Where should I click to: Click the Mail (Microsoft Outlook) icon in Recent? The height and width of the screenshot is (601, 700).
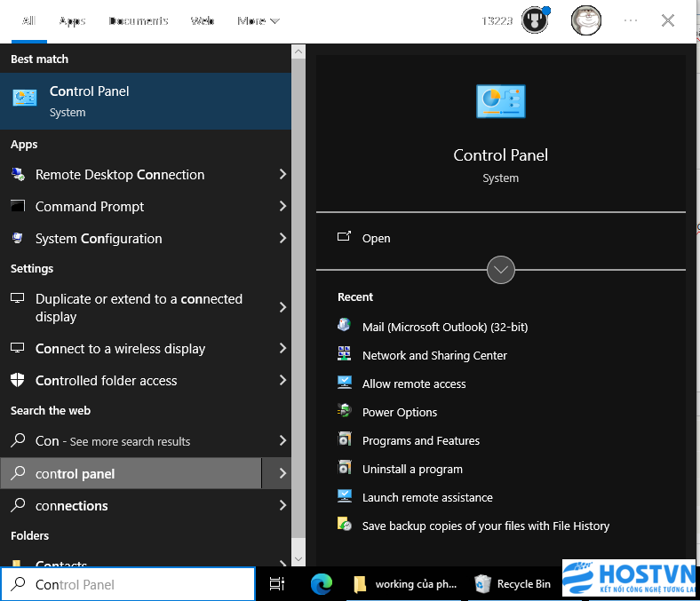tap(344, 325)
